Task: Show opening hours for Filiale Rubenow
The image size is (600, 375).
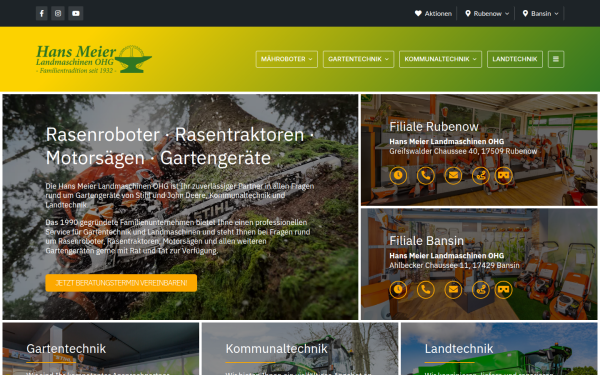Action: tap(398, 176)
